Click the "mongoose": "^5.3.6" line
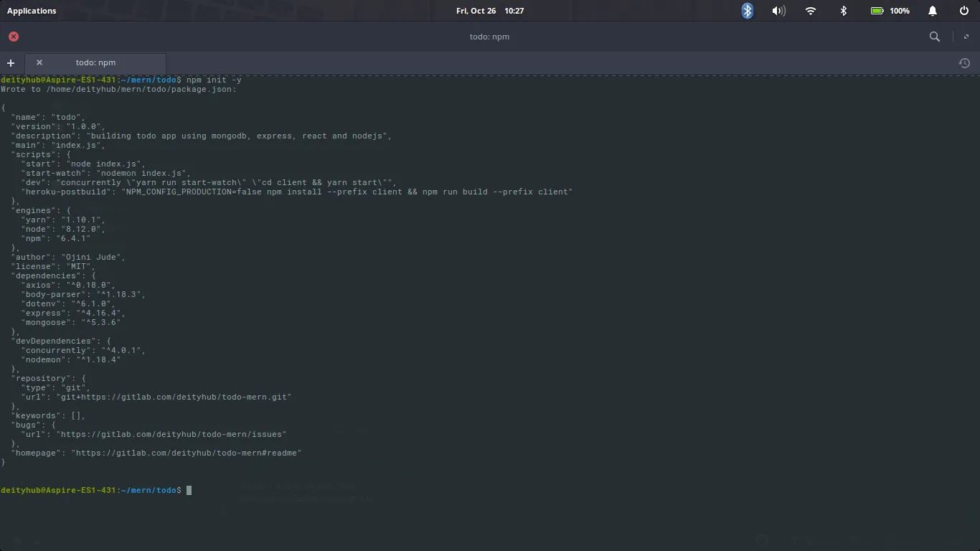Viewport: 980px width, 551px height. (x=71, y=322)
